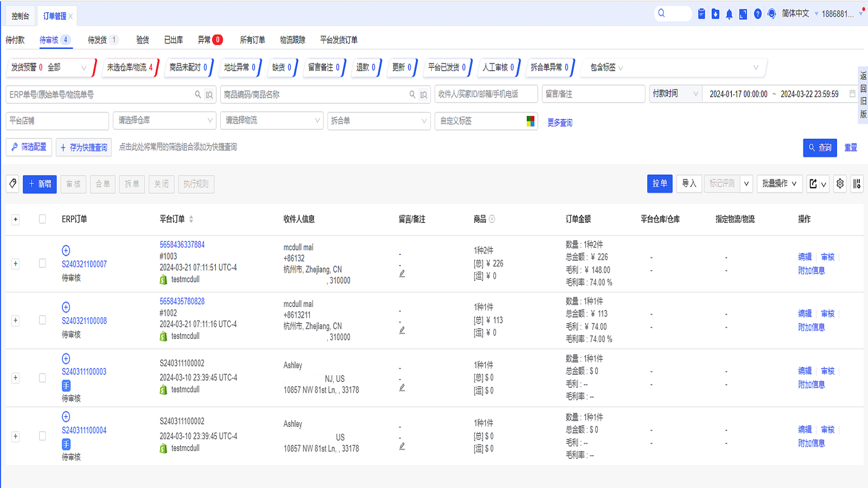
Task: Check the box for order S240321100008
Action: coord(42,320)
